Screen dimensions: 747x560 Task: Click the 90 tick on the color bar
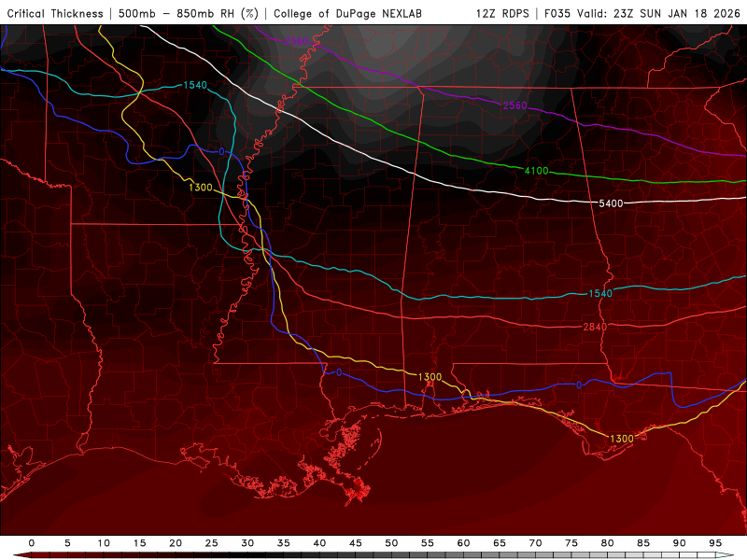coord(680,543)
